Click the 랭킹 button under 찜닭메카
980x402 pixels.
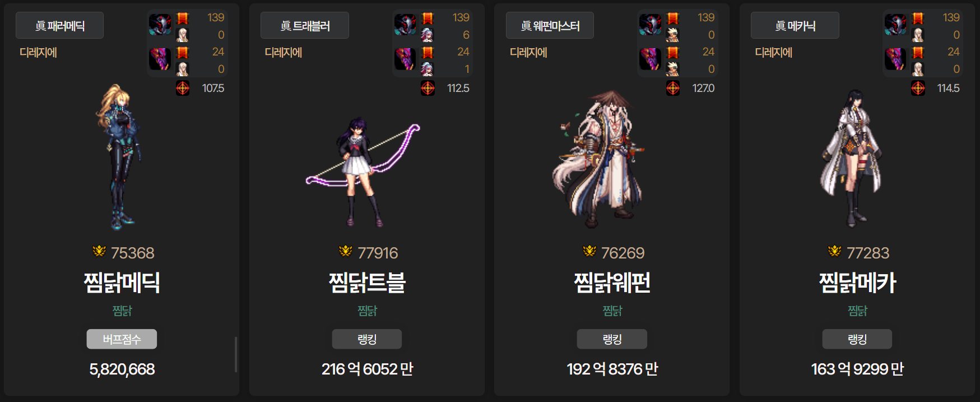[857, 339]
